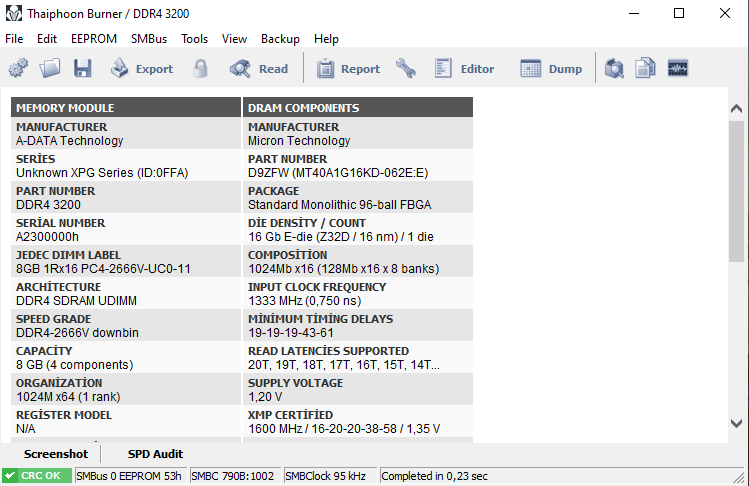Click the Export toolbar button

142,69
